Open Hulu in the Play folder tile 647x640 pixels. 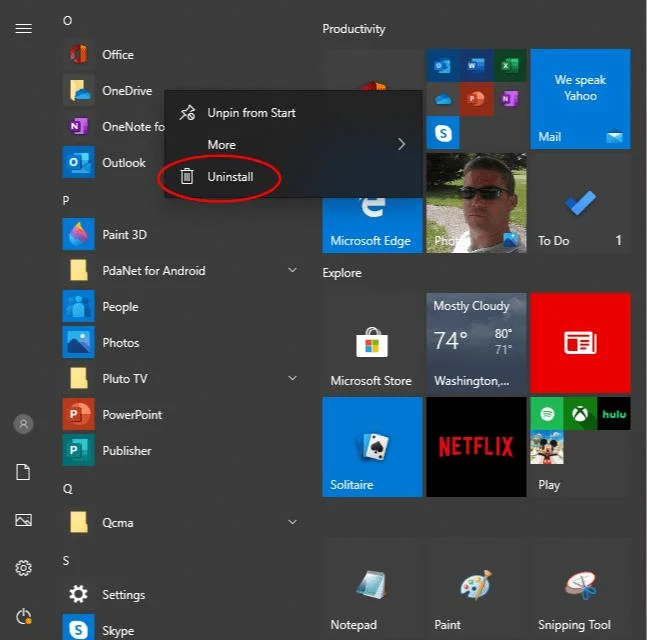[614, 413]
